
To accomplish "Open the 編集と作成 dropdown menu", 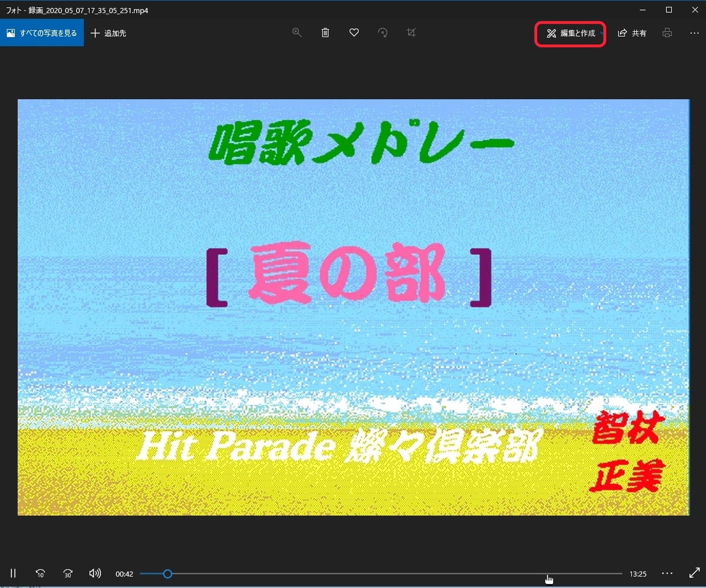I will click(571, 34).
